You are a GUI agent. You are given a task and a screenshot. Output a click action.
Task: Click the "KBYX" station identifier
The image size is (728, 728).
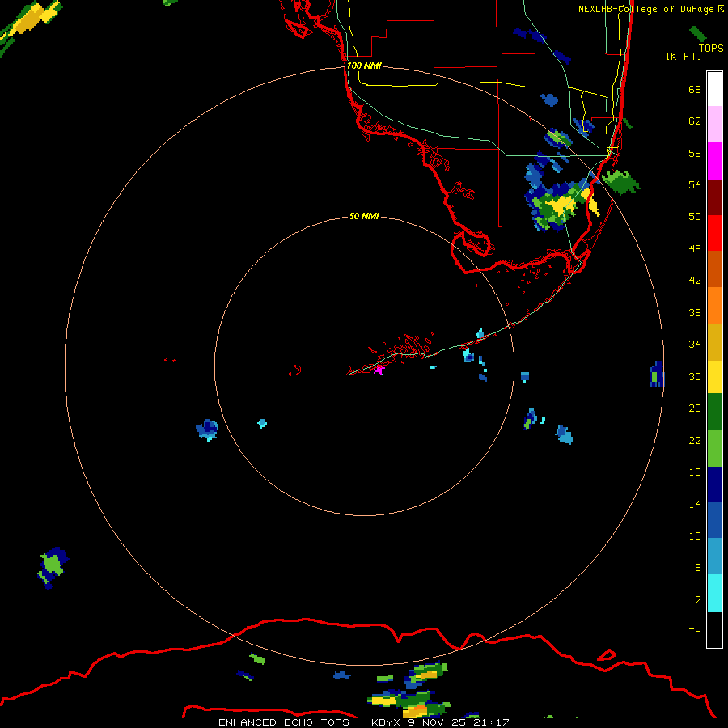(x=385, y=722)
